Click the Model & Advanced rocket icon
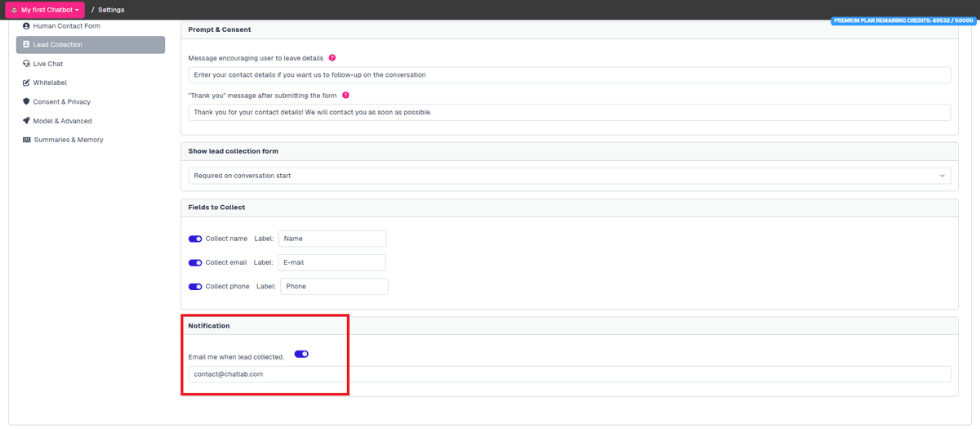This screenshot has height=429, width=980. click(x=26, y=121)
